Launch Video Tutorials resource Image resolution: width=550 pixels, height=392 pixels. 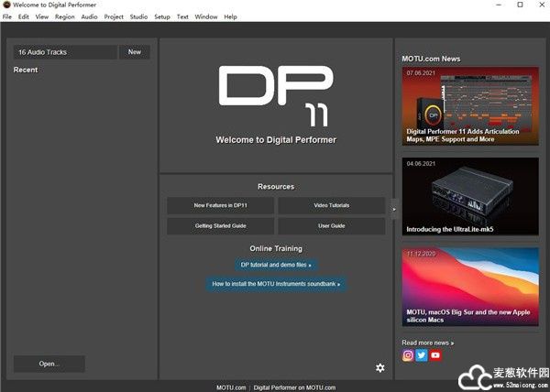pyautogui.click(x=331, y=205)
